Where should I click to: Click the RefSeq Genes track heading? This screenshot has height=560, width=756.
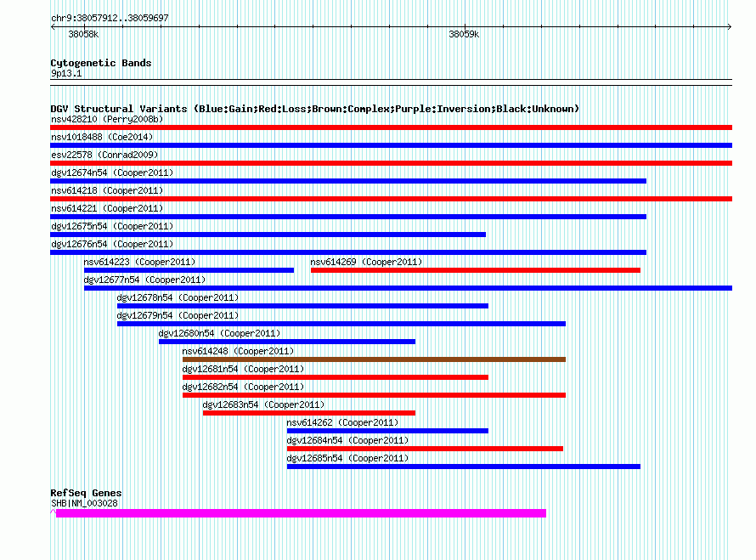pyautogui.click(x=86, y=493)
